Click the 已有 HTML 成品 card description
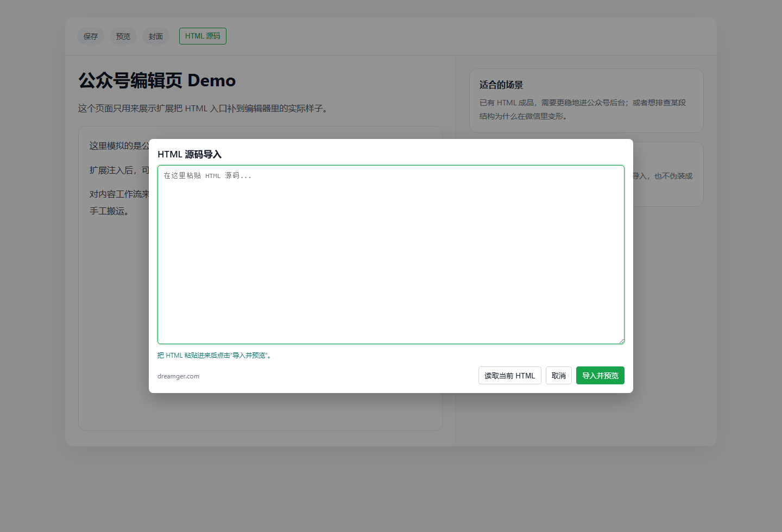Image resolution: width=782 pixels, height=532 pixels. pyautogui.click(x=583, y=109)
